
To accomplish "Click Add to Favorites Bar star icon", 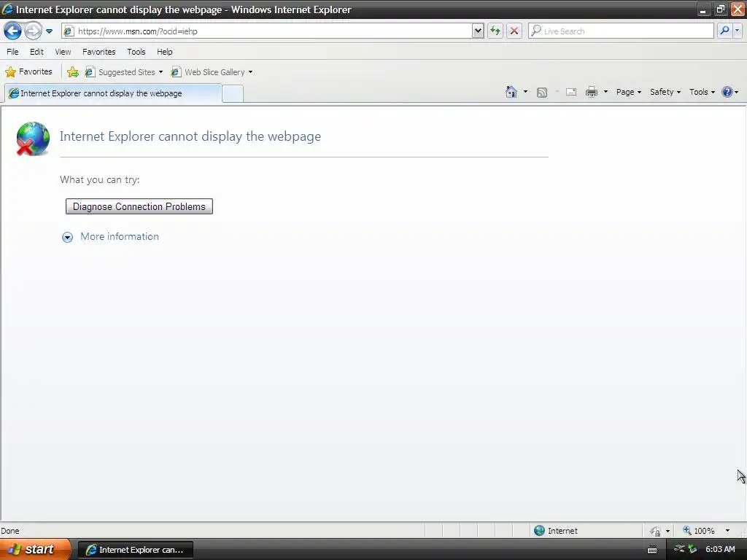I will [73, 72].
